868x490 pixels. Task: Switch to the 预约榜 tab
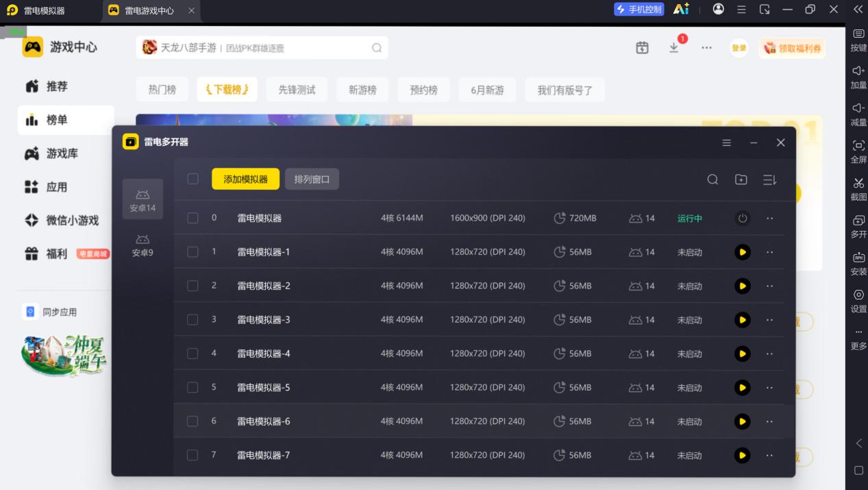click(423, 90)
